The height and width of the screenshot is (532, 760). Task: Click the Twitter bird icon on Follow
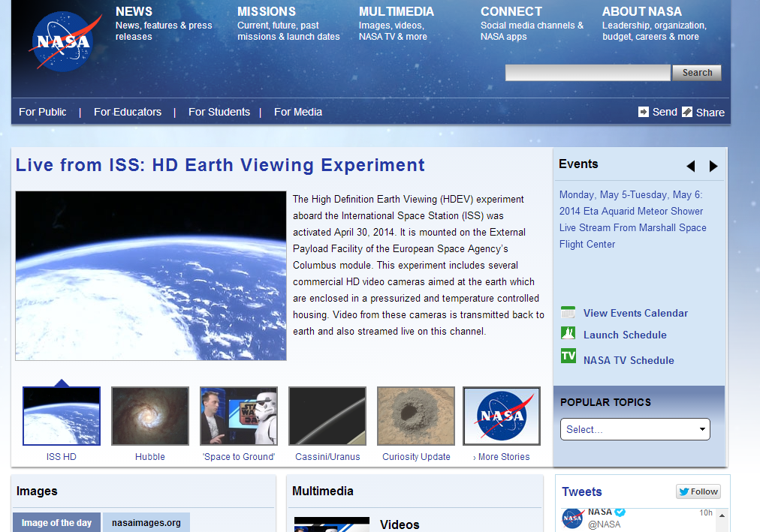[684, 491]
